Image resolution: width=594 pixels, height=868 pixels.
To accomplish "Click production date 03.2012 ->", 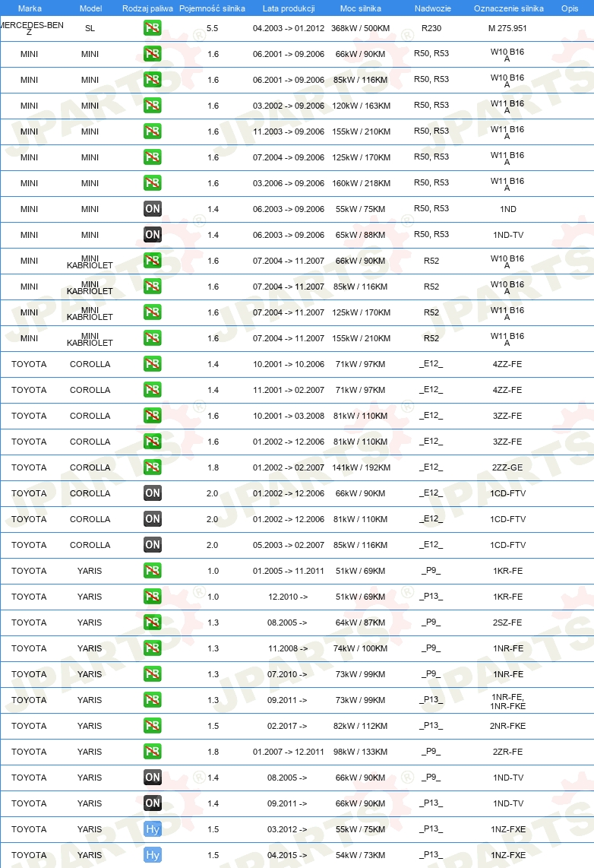I will 287,829.
